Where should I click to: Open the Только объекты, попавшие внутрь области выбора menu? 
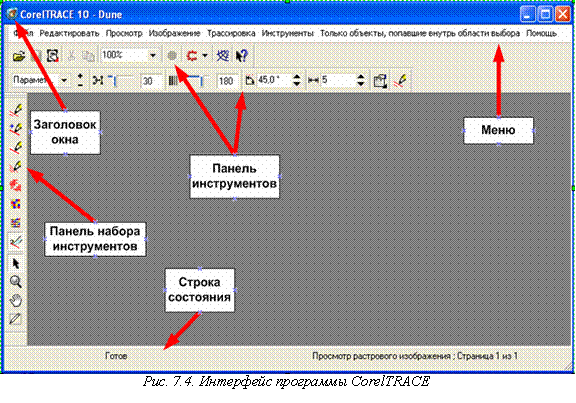[420, 33]
